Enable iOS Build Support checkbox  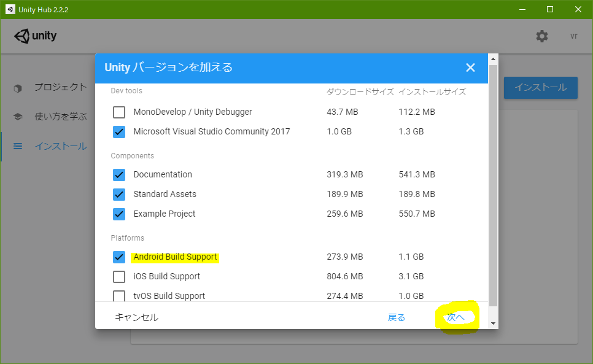point(119,277)
